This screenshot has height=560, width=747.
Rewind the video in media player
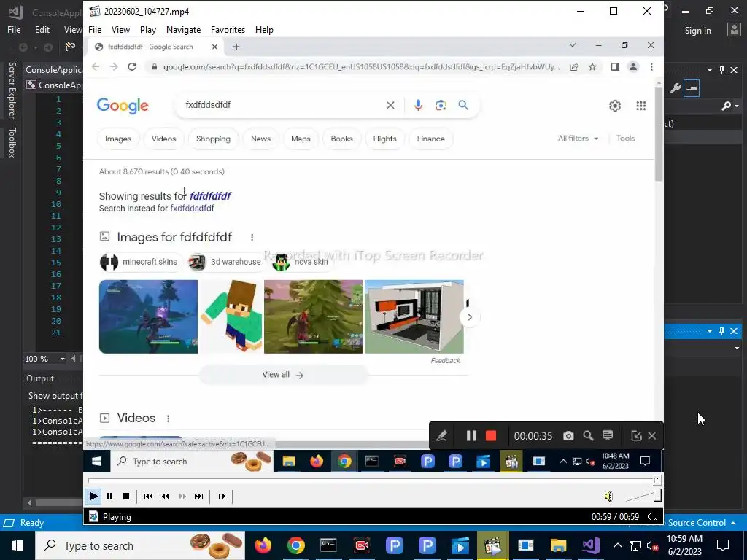(166, 496)
